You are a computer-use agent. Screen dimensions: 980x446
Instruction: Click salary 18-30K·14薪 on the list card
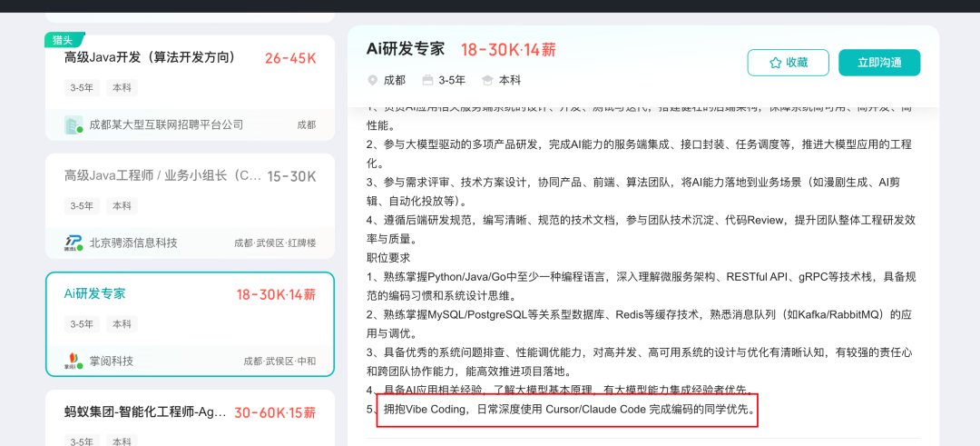276,294
